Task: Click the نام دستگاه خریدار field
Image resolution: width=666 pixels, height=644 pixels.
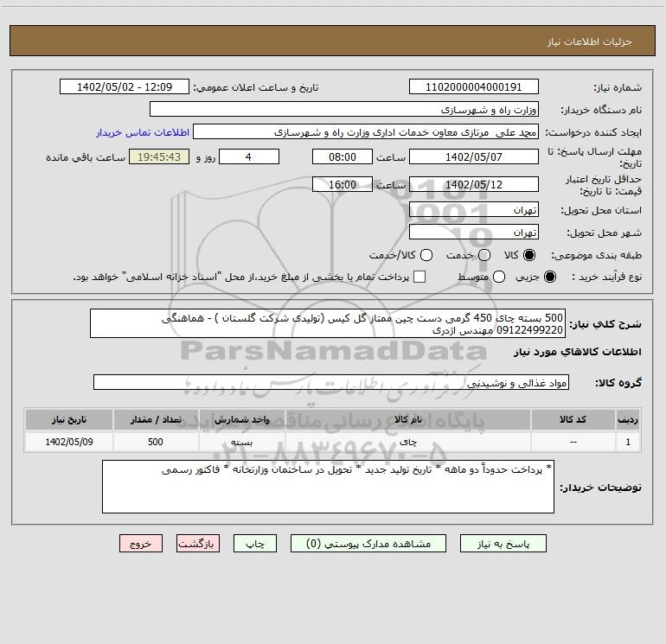Action: pyautogui.click(x=344, y=110)
